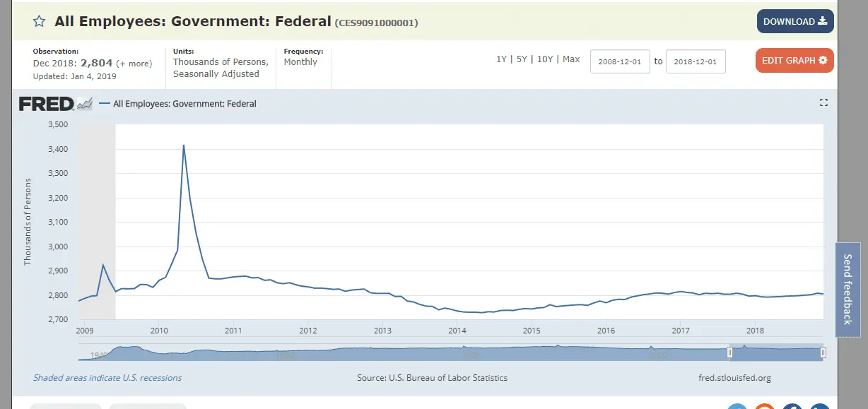Open the EDIT GRAPH panel

coord(794,61)
